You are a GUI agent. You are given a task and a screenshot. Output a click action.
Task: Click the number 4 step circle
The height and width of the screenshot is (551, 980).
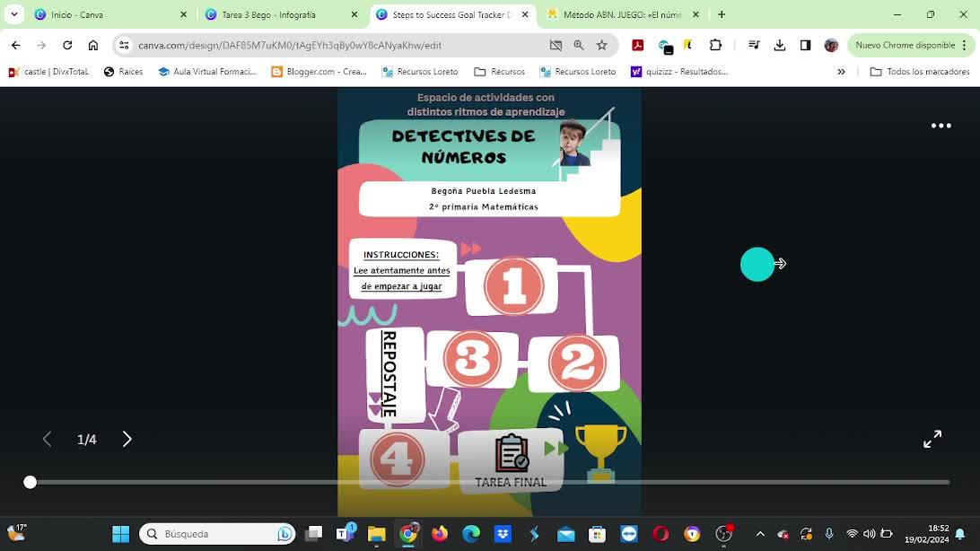point(397,459)
